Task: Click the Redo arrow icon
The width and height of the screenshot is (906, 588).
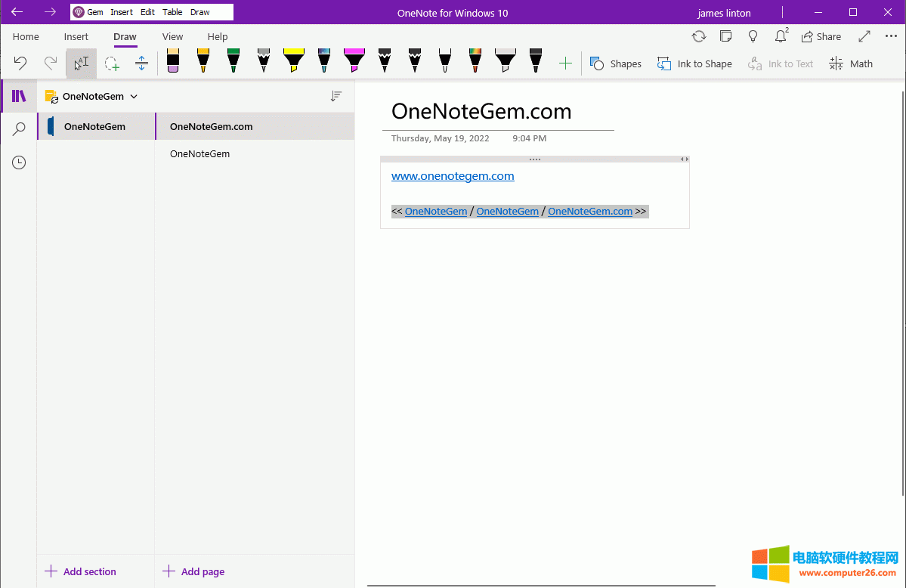Action: pyautogui.click(x=51, y=63)
